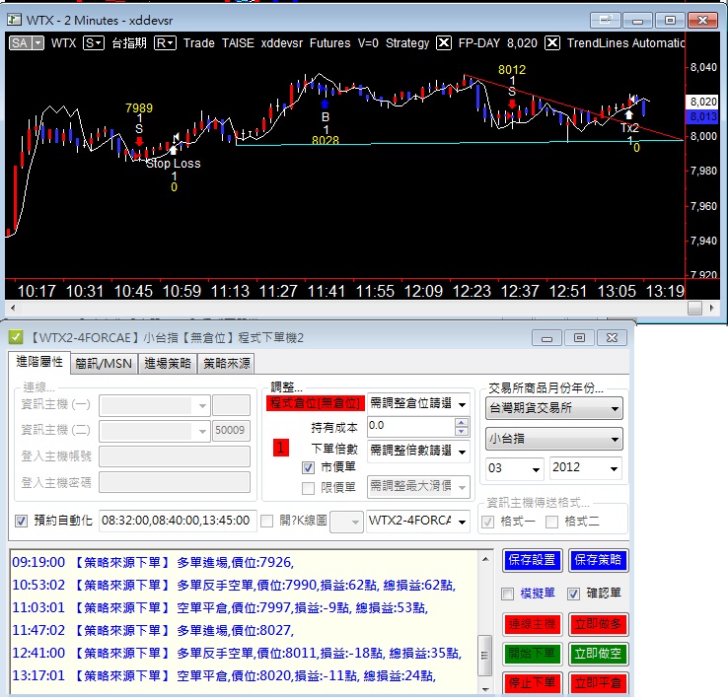Switch to the 進階屬性 tab
The image size is (728, 700).
[x=39, y=362]
